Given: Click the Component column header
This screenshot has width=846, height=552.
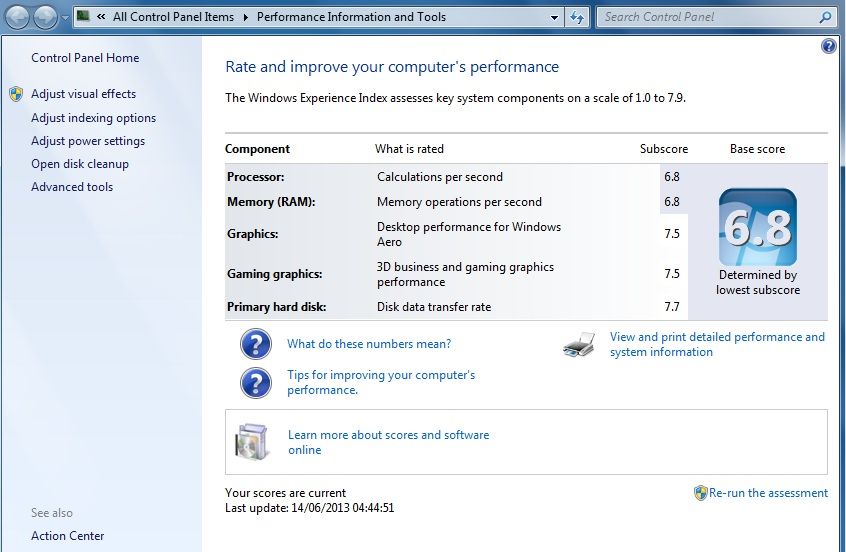Looking at the screenshot, I should (257, 149).
